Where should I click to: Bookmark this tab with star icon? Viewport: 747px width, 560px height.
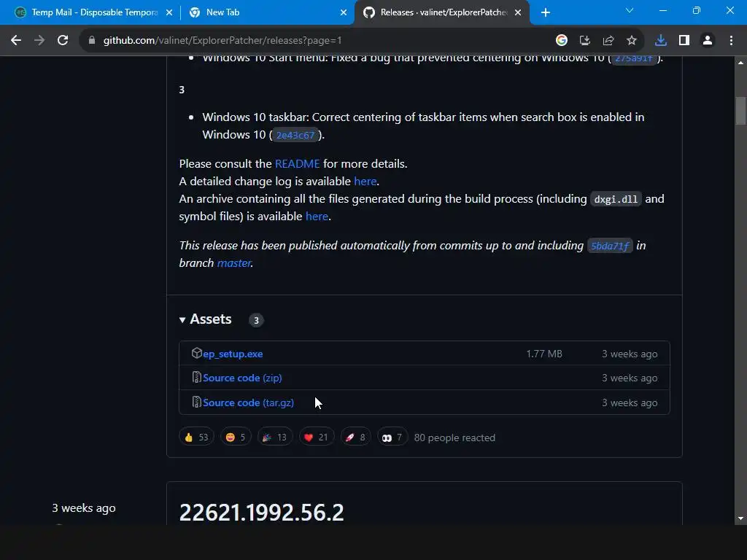(632, 41)
